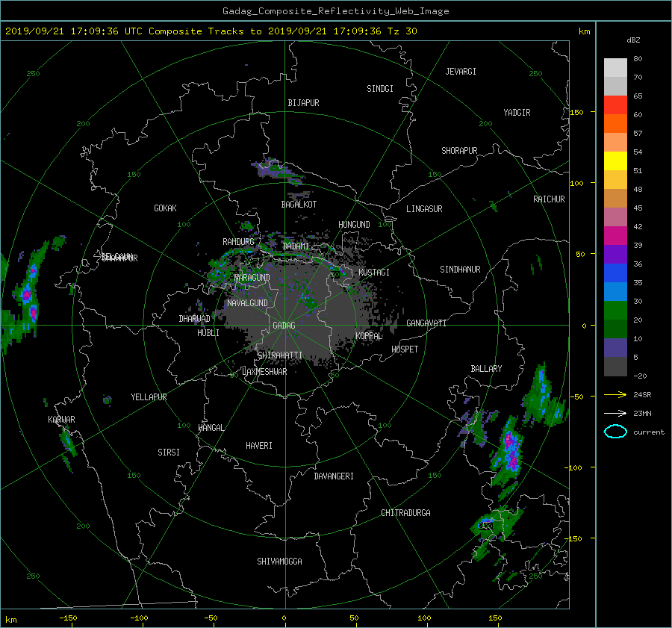Pick the blue 36 dBZ color swatch
Image resolution: width=672 pixels, height=628 pixels.
pyautogui.click(x=615, y=273)
